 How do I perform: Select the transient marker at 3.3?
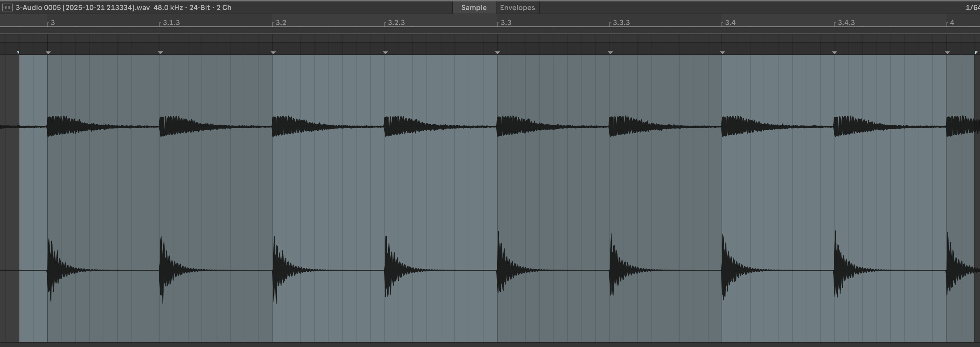tap(497, 52)
